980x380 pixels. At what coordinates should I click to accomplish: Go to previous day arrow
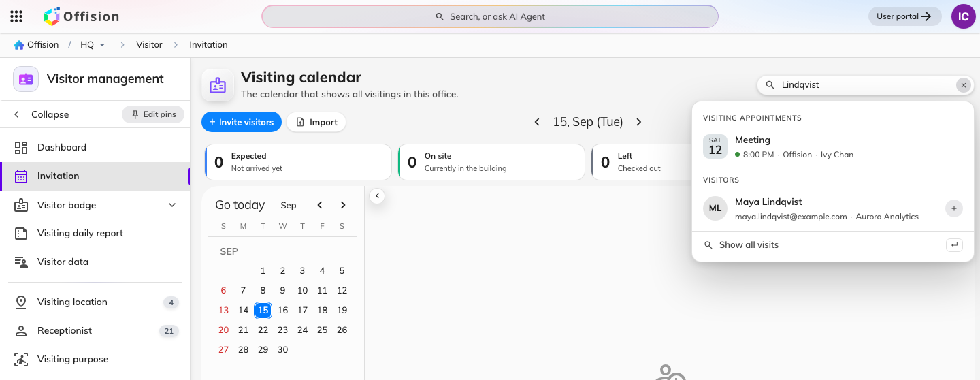click(x=537, y=122)
